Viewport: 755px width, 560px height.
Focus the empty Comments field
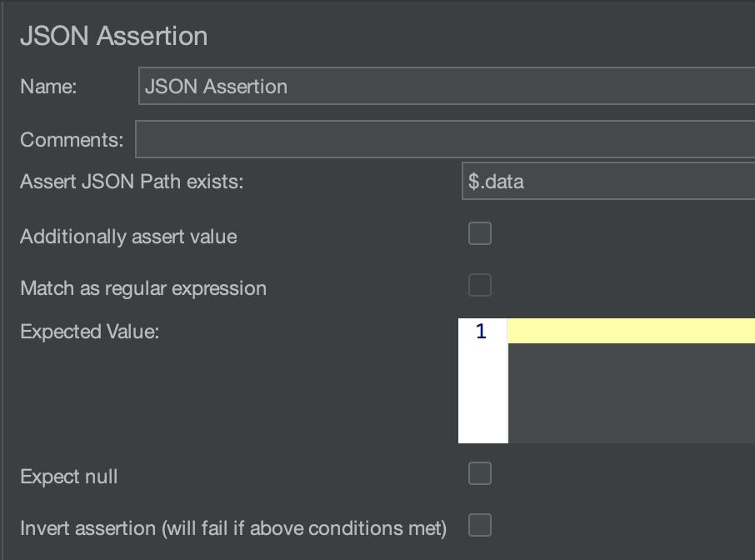[446, 139]
